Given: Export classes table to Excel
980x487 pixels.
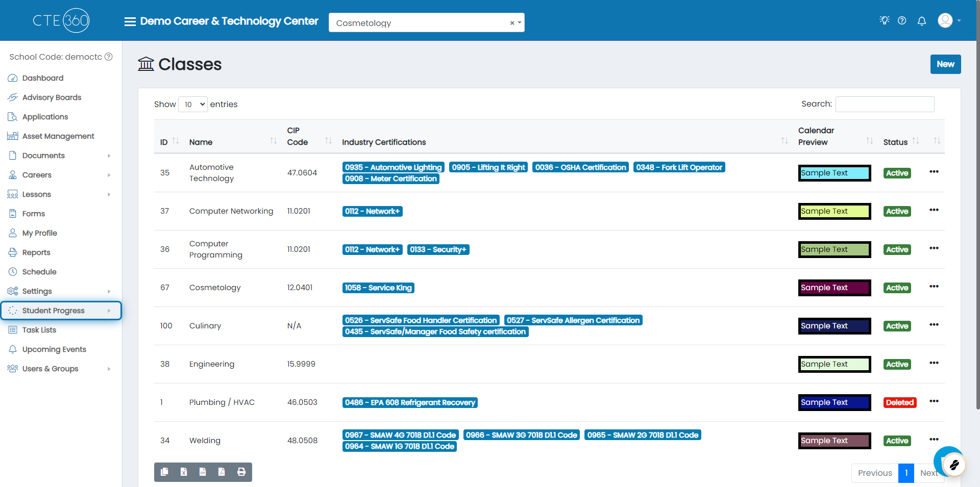Looking at the screenshot, I should [x=184, y=472].
